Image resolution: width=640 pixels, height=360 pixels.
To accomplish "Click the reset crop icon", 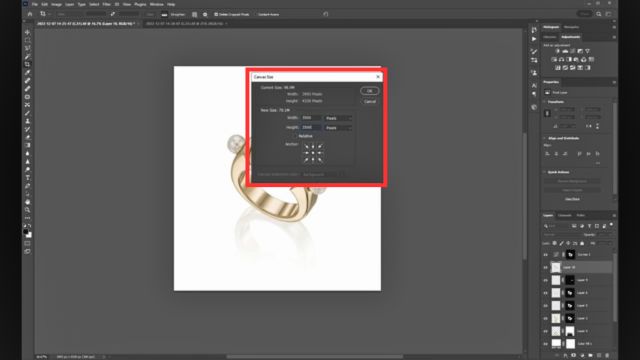I will pos(325,14).
